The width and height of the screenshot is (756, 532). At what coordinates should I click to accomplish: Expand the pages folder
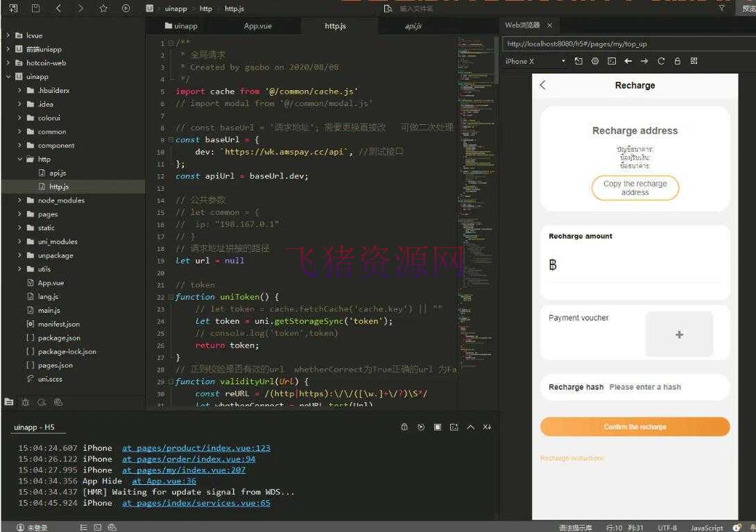[19, 214]
